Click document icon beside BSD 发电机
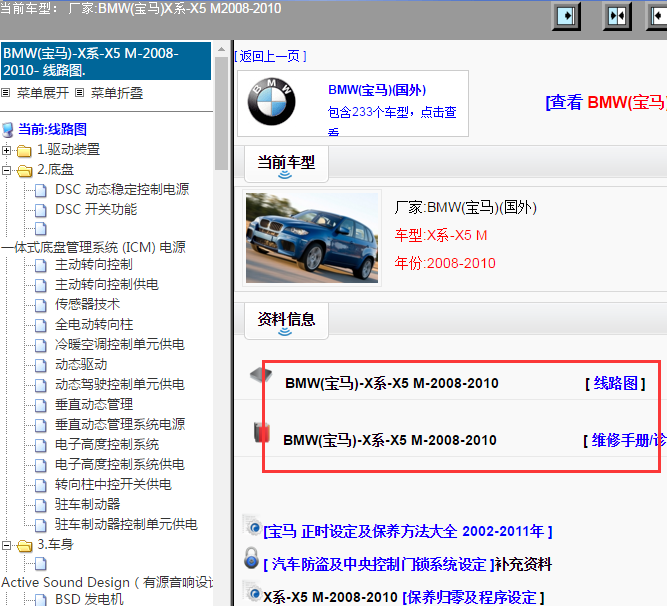 coord(40,599)
